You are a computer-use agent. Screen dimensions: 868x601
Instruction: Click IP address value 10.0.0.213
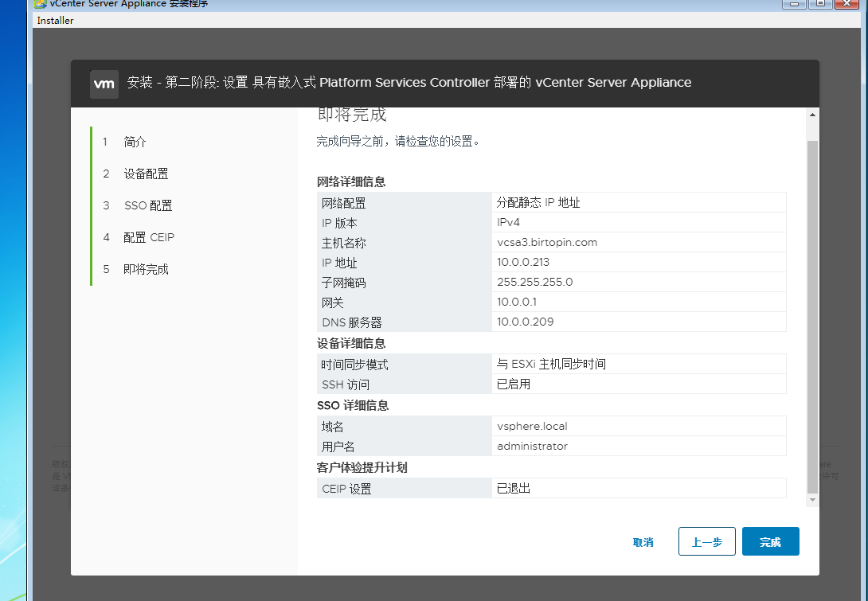[x=523, y=263]
